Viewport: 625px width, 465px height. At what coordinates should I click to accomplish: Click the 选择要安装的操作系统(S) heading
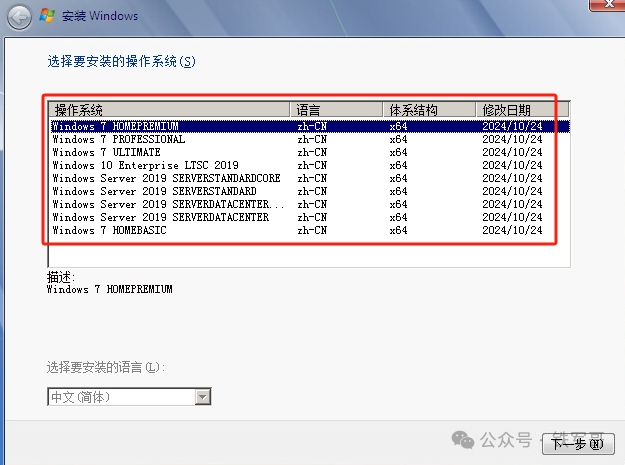122,61
